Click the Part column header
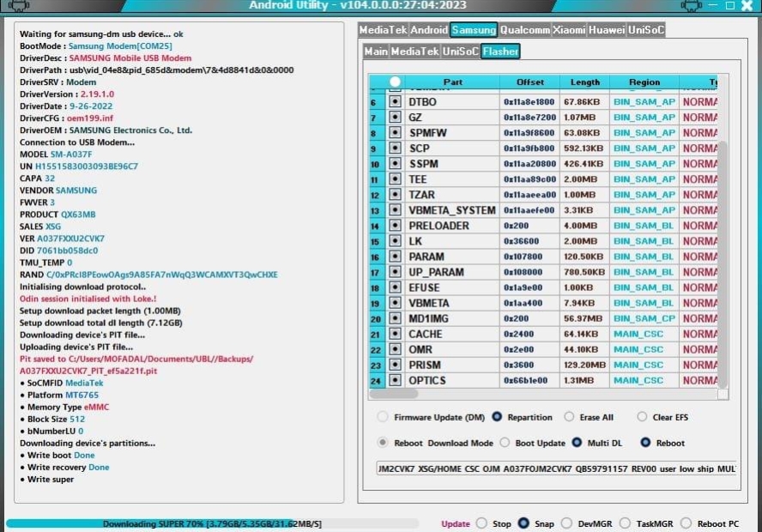 452,82
